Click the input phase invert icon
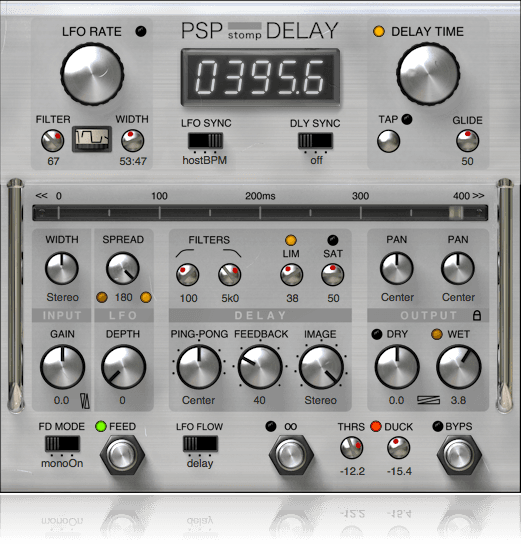Image resolution: width=521 pixels, height=544 pixels. click(x=85, y=401)
